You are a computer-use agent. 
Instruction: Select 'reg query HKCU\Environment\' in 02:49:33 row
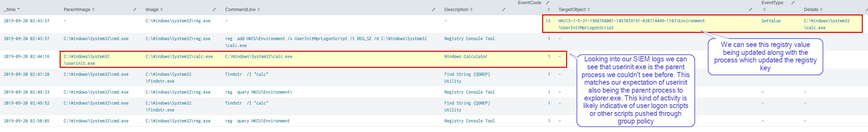pyautogui.click(x=259, y=92)
